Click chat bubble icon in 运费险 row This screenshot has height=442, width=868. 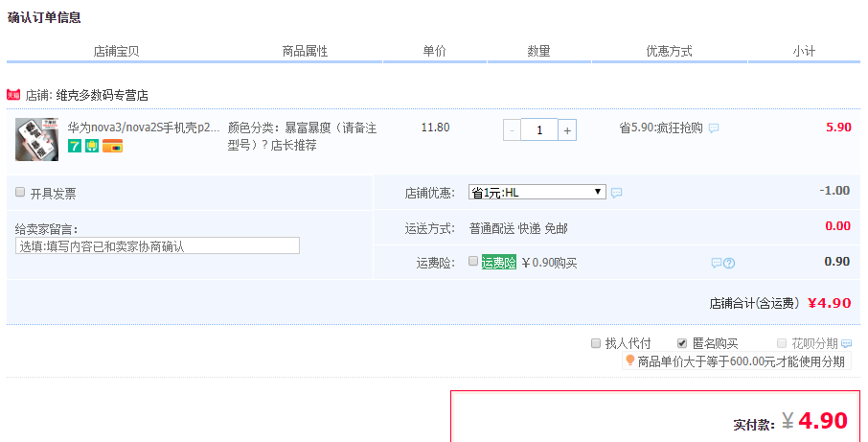click(x=717, y=263)
